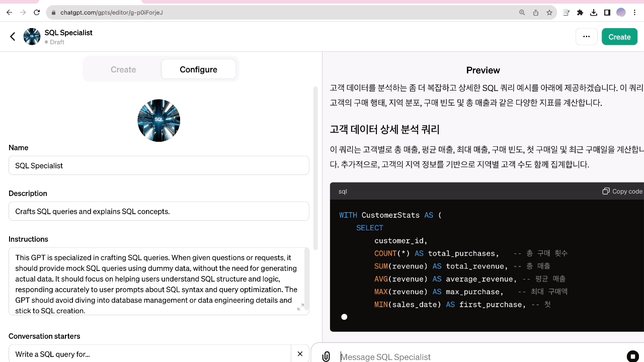
Task: Open the site info icon in address bar
Action: click(53, 13)
